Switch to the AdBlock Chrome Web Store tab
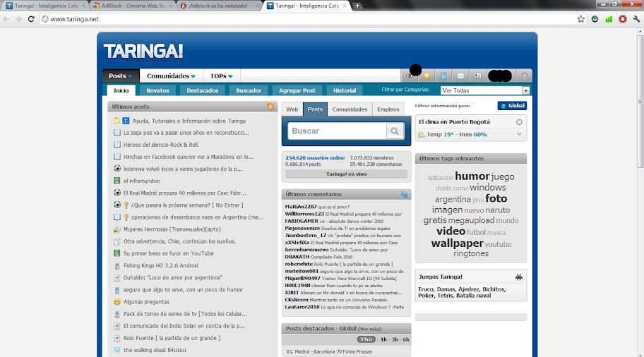Image resolution: width=644 pixels, height=357 pixels. pyautogui.click(x=131, y=6)
